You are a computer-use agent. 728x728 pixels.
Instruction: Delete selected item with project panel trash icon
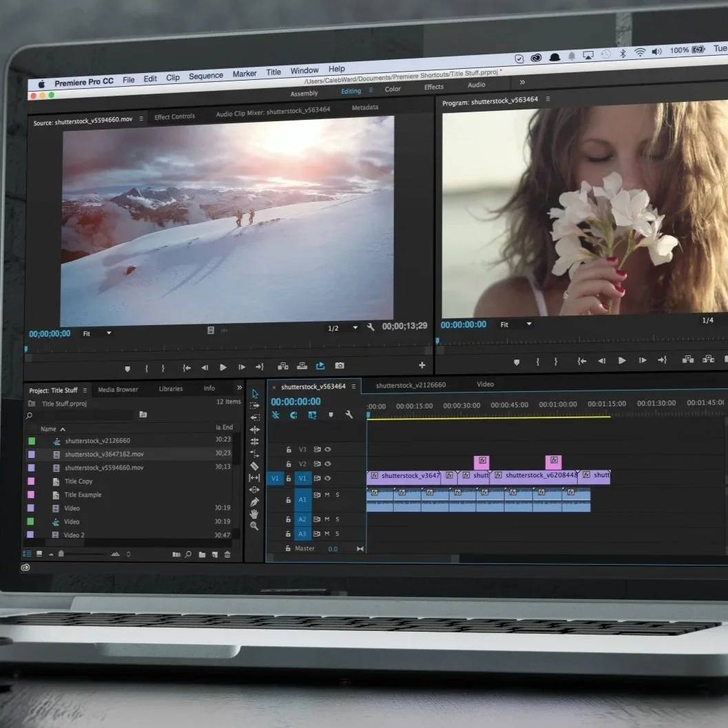point(227,554)
